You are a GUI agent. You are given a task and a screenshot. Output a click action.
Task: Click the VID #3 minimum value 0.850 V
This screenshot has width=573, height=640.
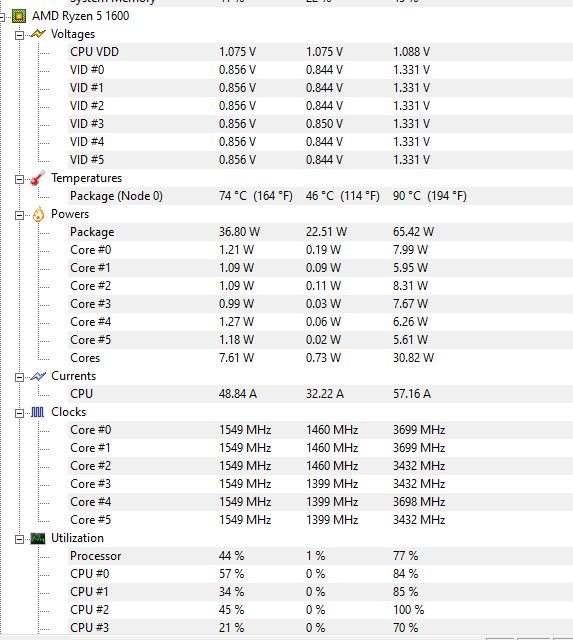324,124
